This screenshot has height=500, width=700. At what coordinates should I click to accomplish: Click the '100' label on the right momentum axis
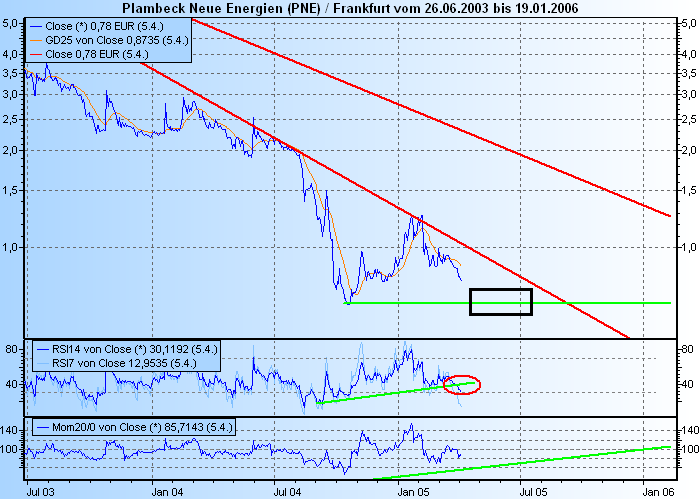pyautogui.click(x=690, y=449)
